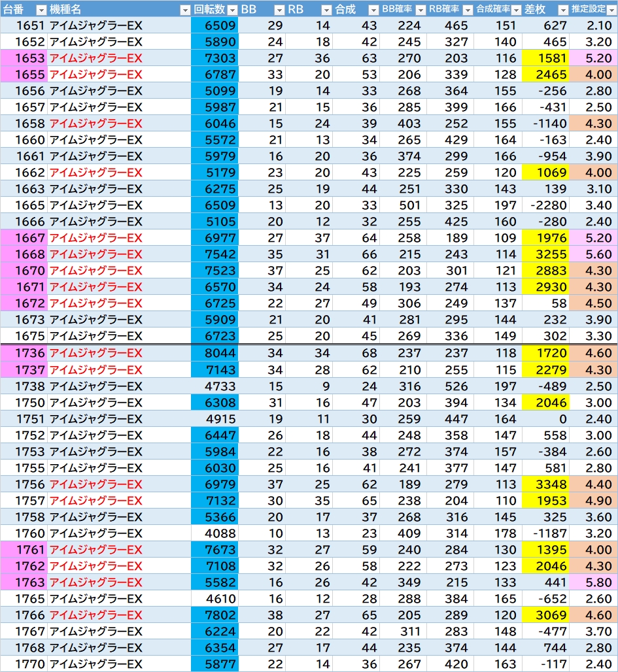Image resolution: width=618 pixels, height=672 pixels.
Task: Select pink-highlighted machine number 1655
Action: (24, 75)
